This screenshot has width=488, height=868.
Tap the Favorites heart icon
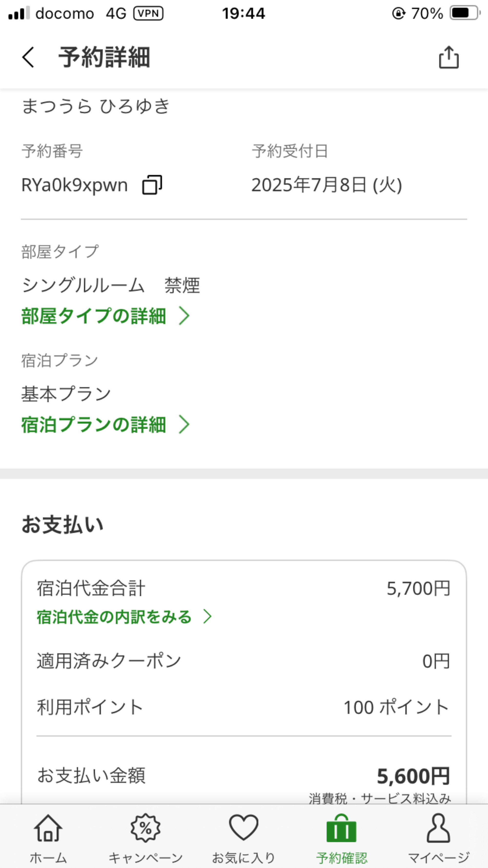coord(244,827)
